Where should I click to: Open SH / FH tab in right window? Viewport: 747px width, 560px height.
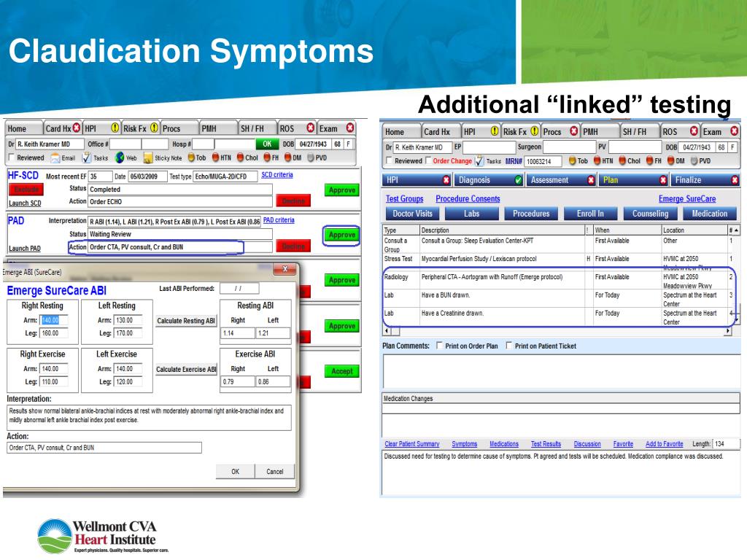pyautogui.click(x=640, y=131)
